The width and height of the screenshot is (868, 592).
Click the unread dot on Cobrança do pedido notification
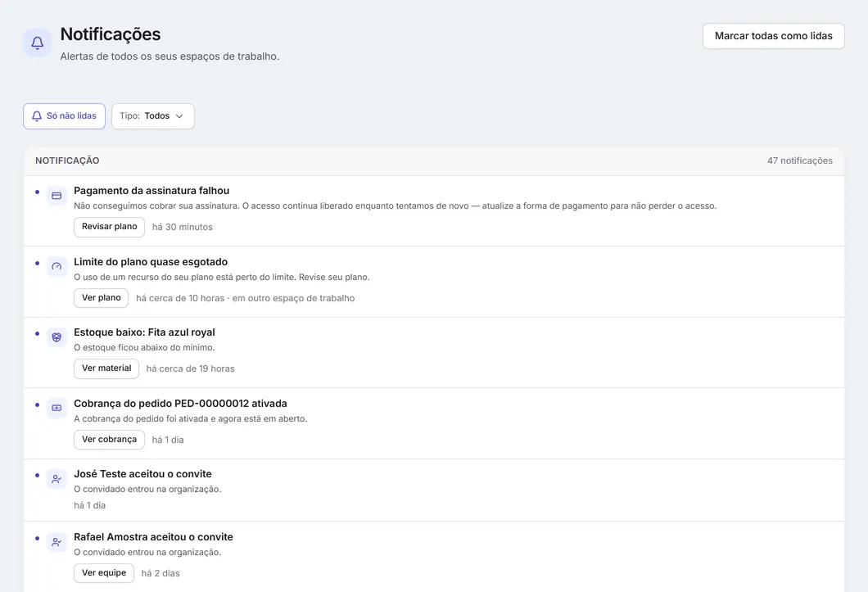pyautogui.click(x=37, y=404)
